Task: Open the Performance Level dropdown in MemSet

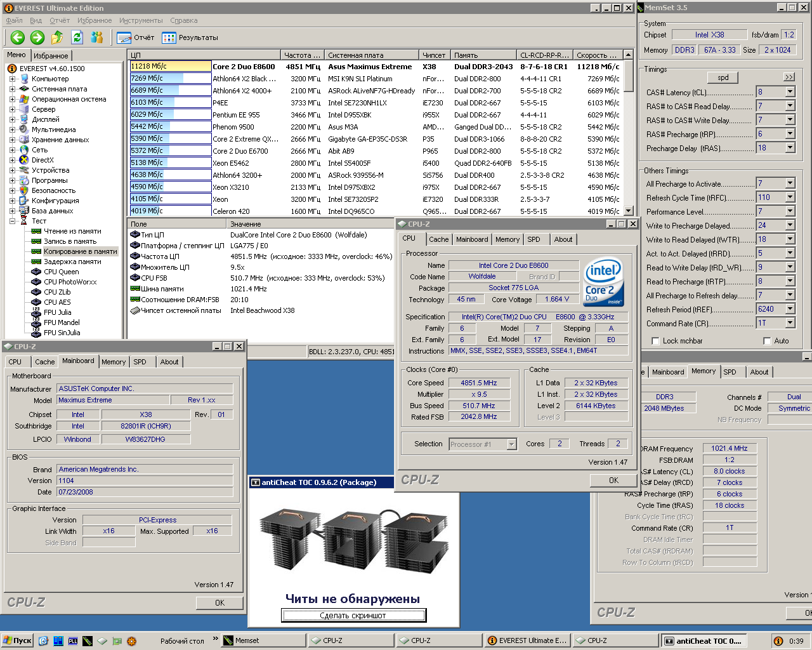Action: tap(790, 211)
